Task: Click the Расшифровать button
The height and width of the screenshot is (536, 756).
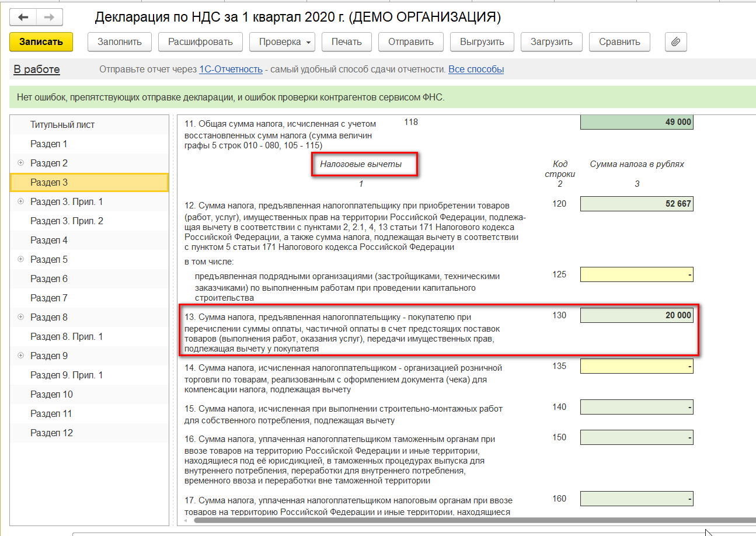Action: point(200,42)
